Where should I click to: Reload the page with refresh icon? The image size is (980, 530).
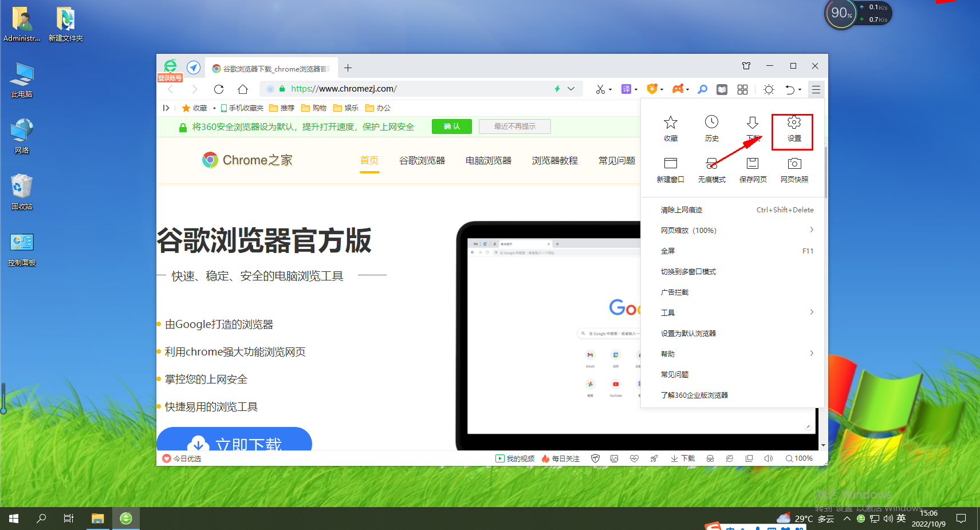[219, 89]
